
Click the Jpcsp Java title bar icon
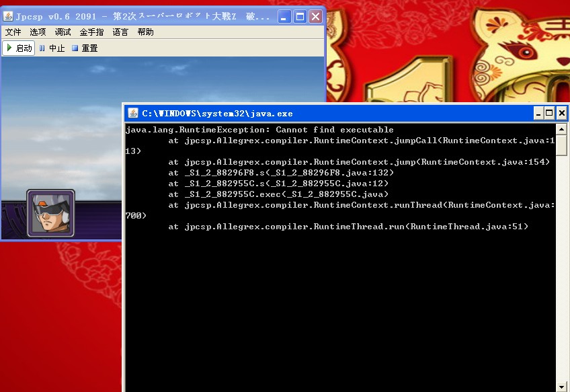(8, 16)
